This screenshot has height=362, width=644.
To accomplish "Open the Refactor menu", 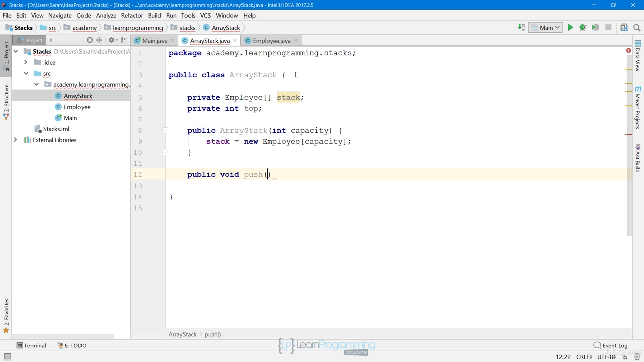I will [132, 15].
